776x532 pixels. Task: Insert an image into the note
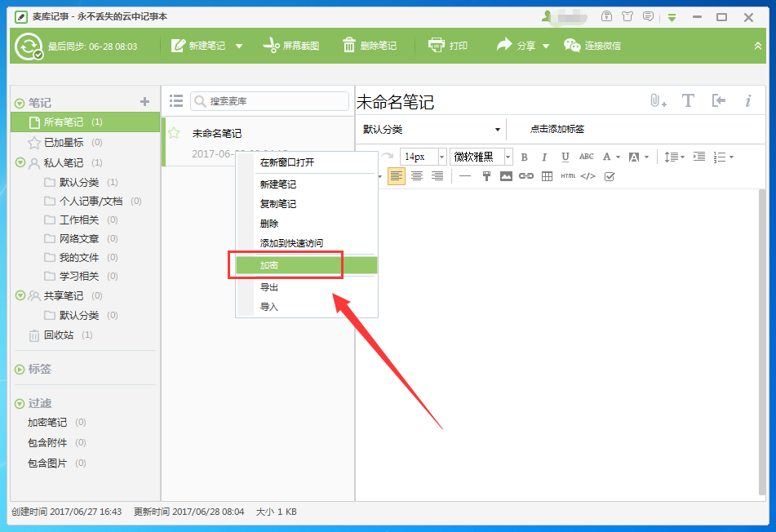(507, 175)
